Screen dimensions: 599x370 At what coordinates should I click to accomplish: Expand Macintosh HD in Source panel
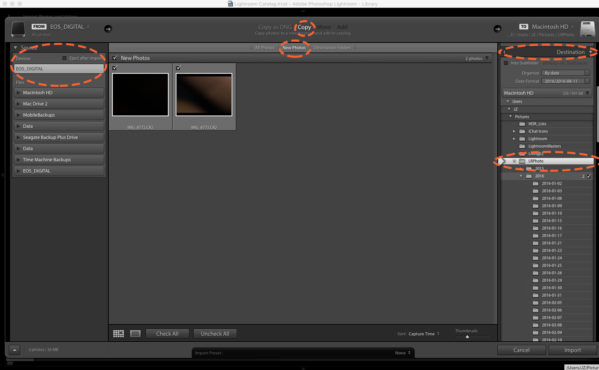[18, 93]
